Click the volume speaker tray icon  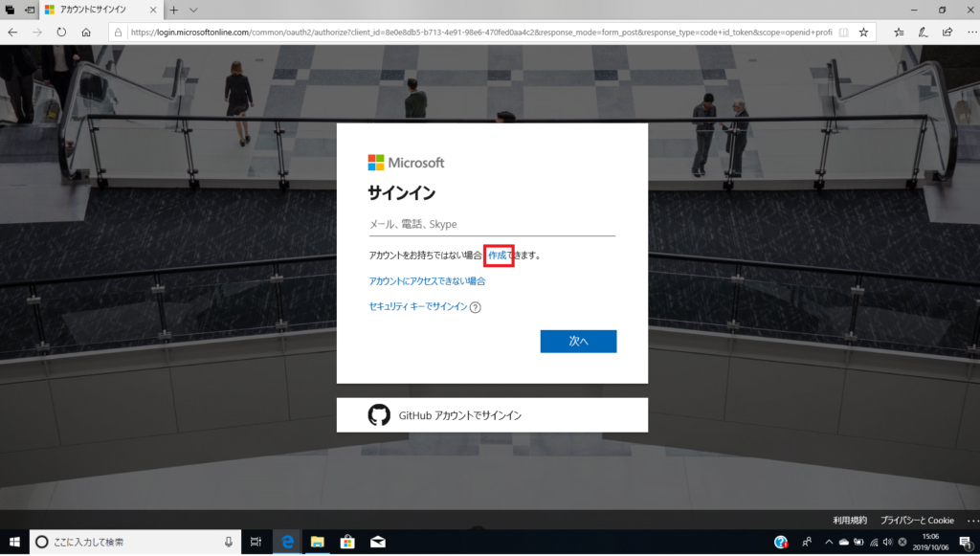[887, 542]
